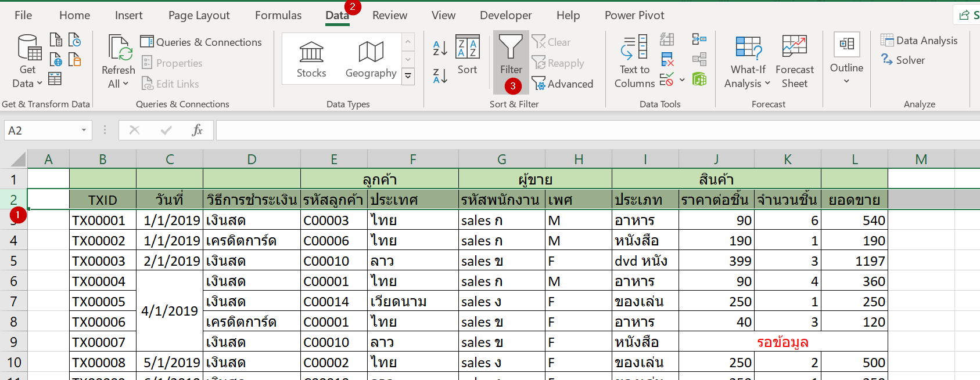Switch to the Power Pivot tab
980x380 pixels.
634,15
